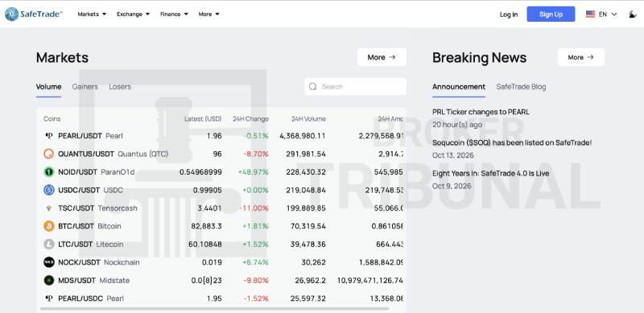Click the NOID ParanO1d coin icon

point(49,172)
